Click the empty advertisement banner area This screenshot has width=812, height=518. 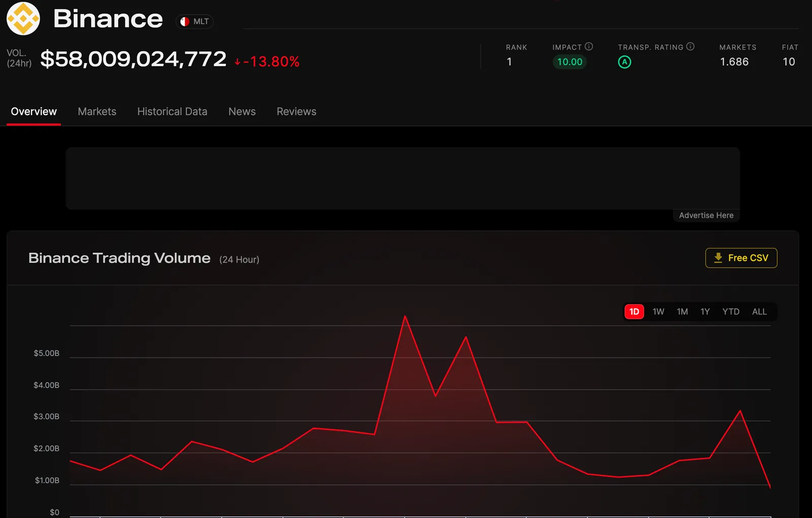pyautogui.click(x=402, y=179)
